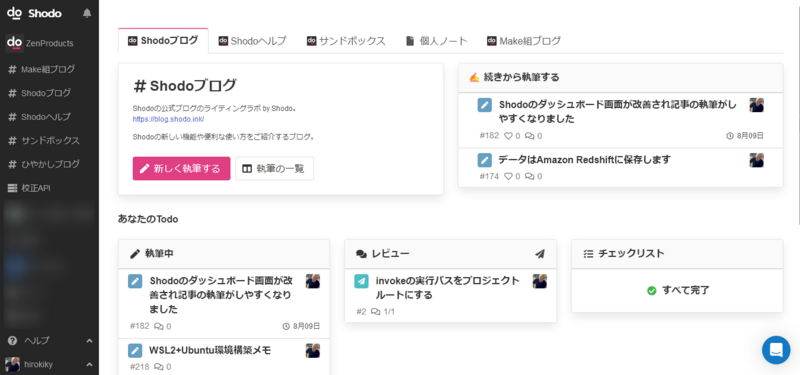Open ダッシュボード article in 続きから執筆する

click(x=618, y=112)
